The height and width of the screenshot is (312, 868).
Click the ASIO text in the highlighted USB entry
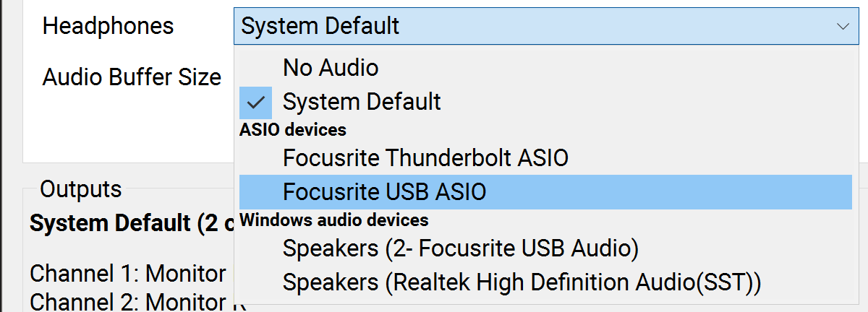click(x=460, y=192)
